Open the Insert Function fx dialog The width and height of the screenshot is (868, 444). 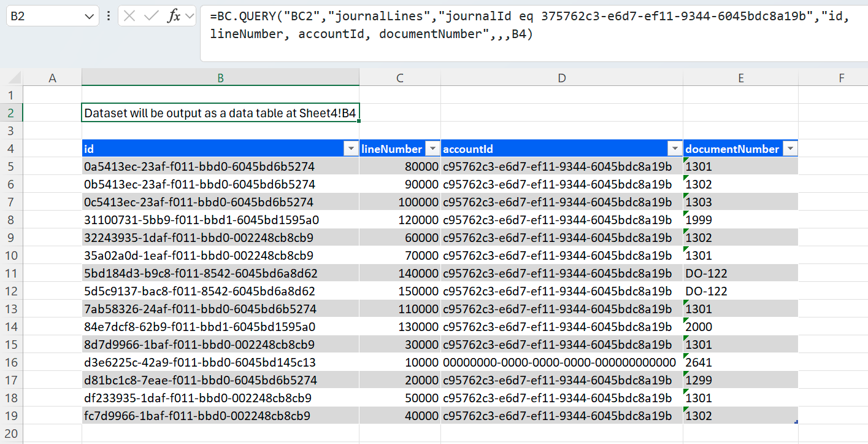174,17
